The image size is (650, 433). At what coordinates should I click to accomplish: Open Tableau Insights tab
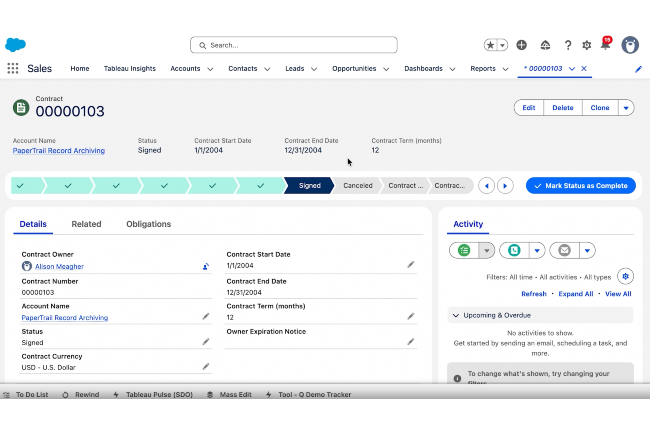click(130, 68)
